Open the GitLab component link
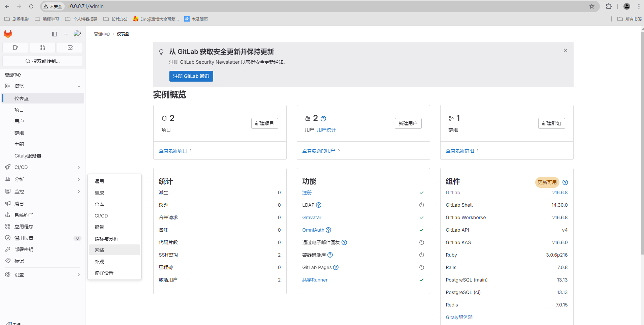Viewport: 644px width, 325px height. click(x=453, y=193)
